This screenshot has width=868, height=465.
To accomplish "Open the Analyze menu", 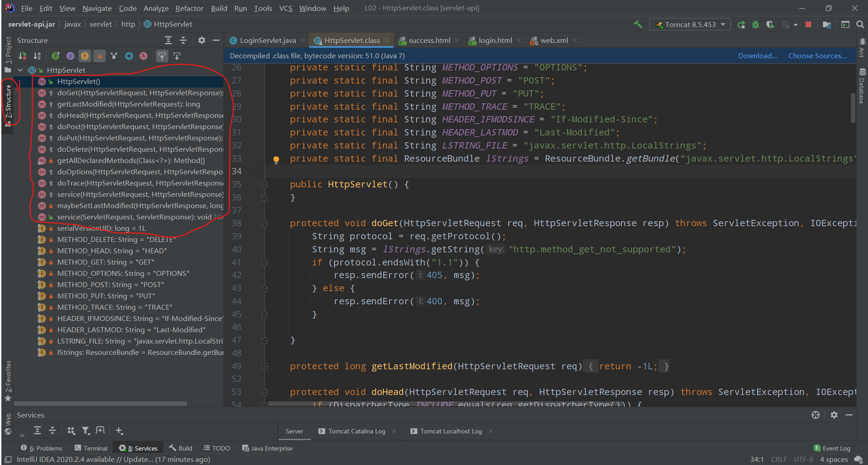I will point(156,8).
